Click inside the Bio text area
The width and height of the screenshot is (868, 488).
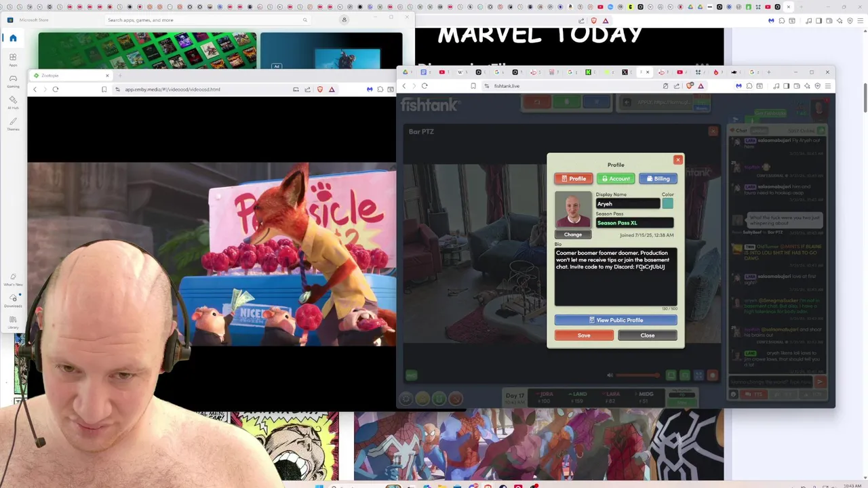[616, 277]
